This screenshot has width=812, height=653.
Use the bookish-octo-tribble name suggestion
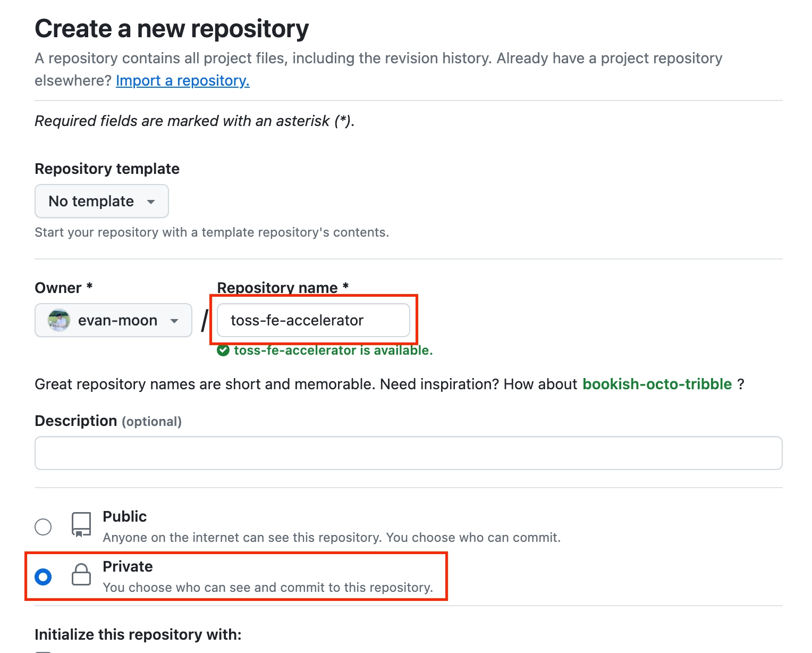[657, 384]
